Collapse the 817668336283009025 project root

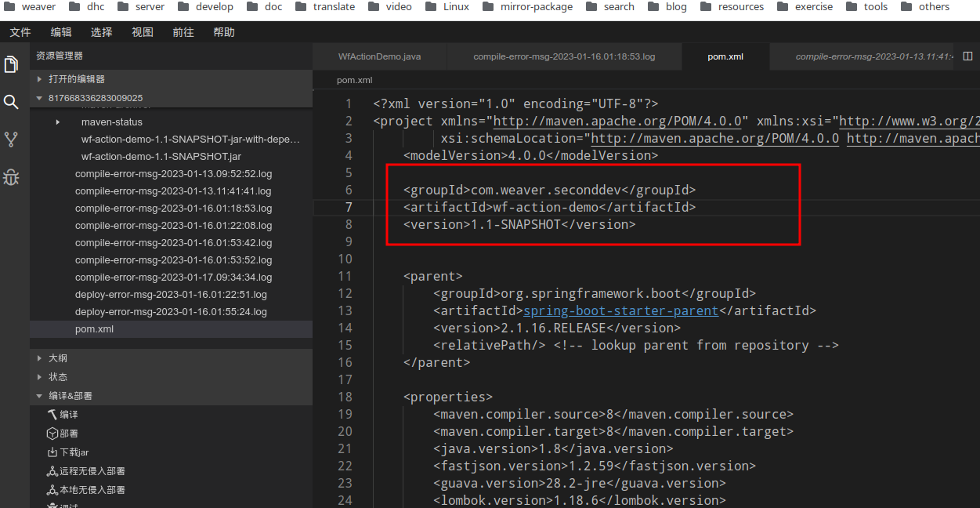[171, 98]
